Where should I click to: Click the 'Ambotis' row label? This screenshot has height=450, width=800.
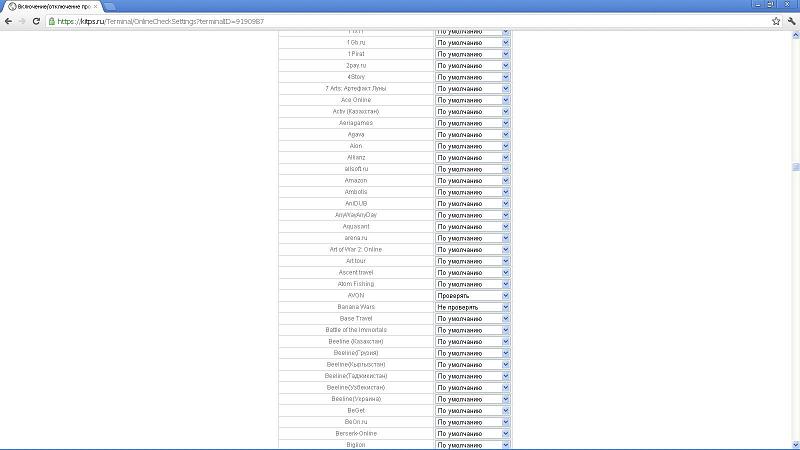pyautogui.click(x=356, y=192)
